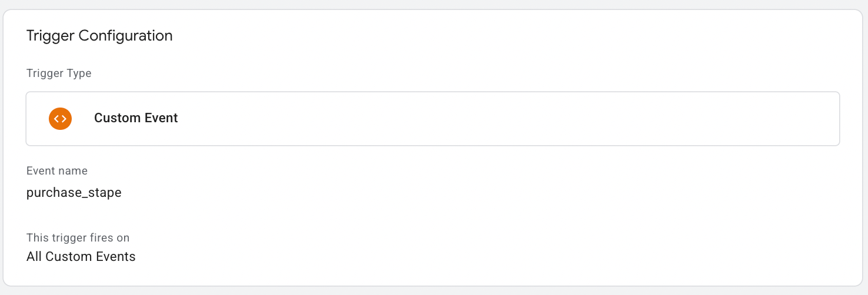The height and width of the screenshot is (295, 868).
Task: Edit the purchase_stape event name value
Action: click(74, 193)
